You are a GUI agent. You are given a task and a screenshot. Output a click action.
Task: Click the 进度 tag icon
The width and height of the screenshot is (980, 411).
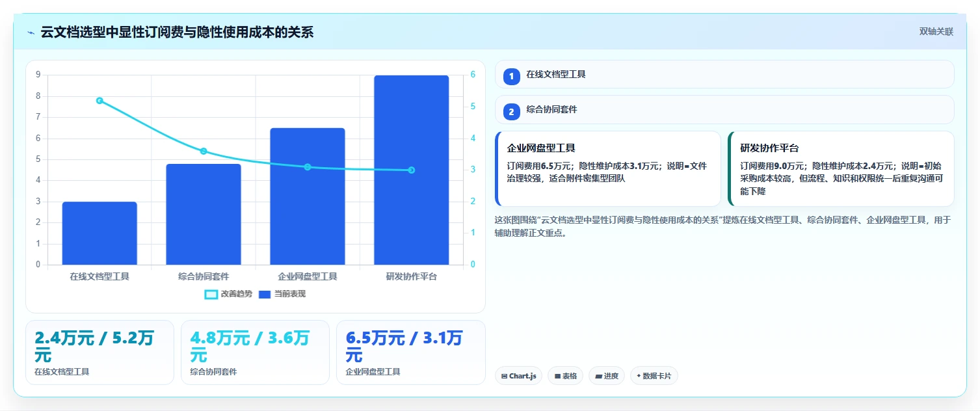(598, 376)
